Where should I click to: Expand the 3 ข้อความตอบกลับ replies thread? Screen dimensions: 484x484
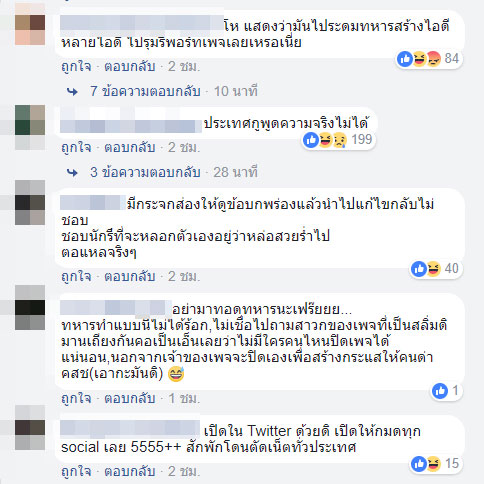145,172
